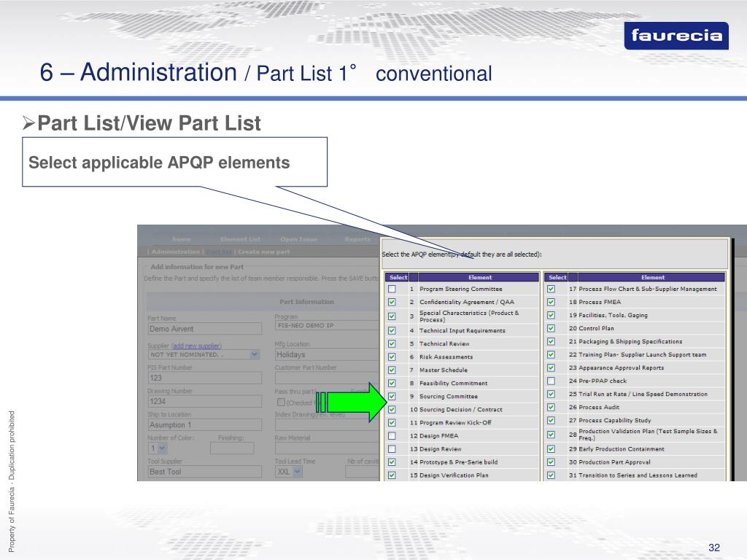Click the Faurecia logo
Screen dimensions: 747x560
coord(676,36)
